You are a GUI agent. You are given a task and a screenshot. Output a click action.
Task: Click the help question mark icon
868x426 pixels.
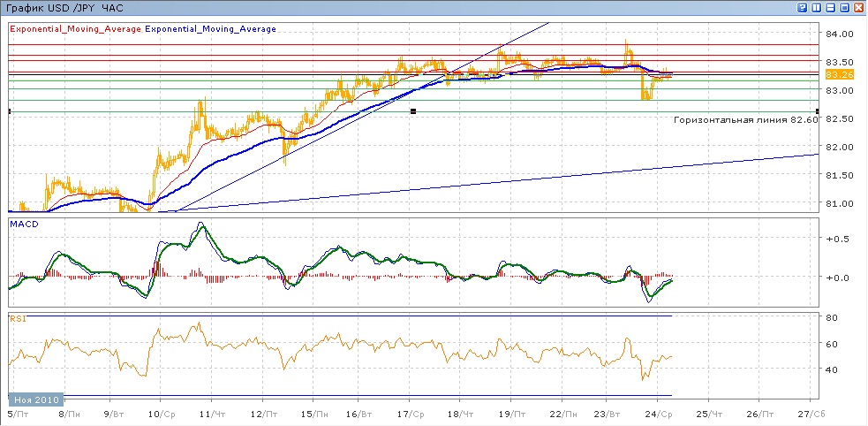click(803, 6)
